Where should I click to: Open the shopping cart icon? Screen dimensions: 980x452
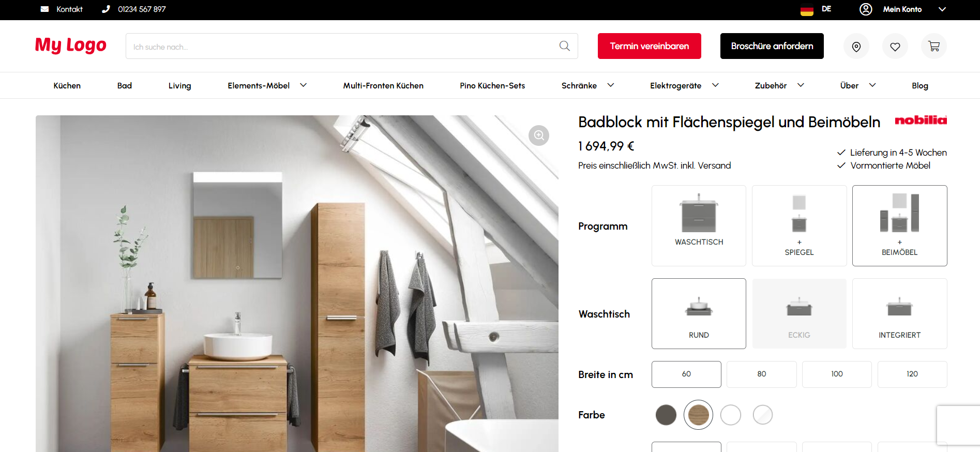click(x=934, y=47)
